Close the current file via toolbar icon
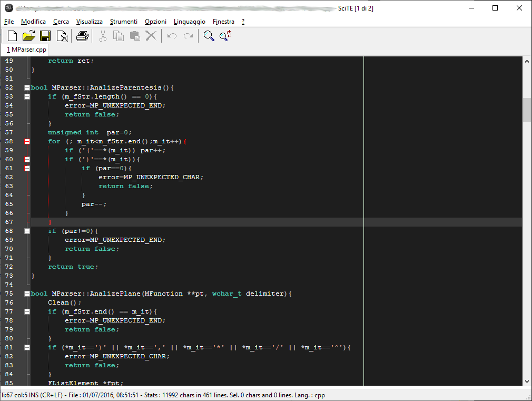Viewport: 532px width, 401px height. point(62,36)
